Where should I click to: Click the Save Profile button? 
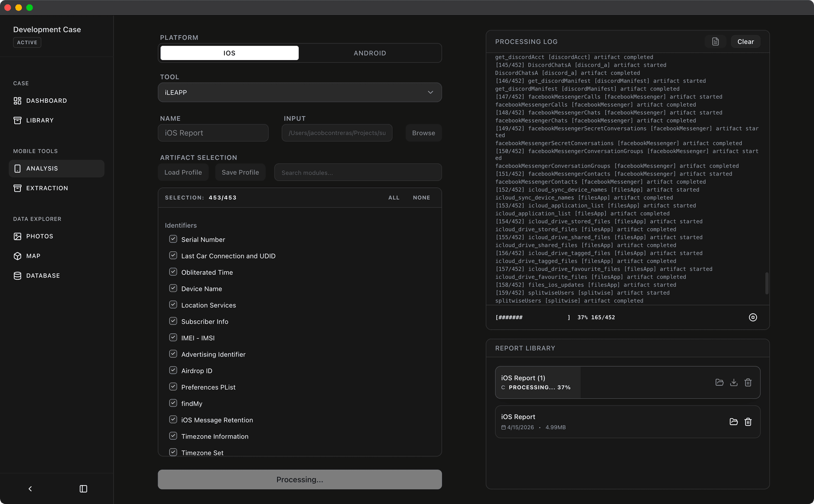(x=240, y=172)
